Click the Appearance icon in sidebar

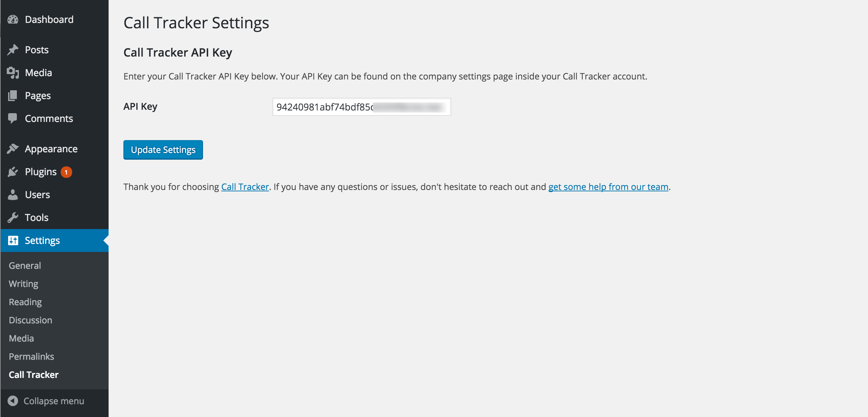(x=13, y=148)
